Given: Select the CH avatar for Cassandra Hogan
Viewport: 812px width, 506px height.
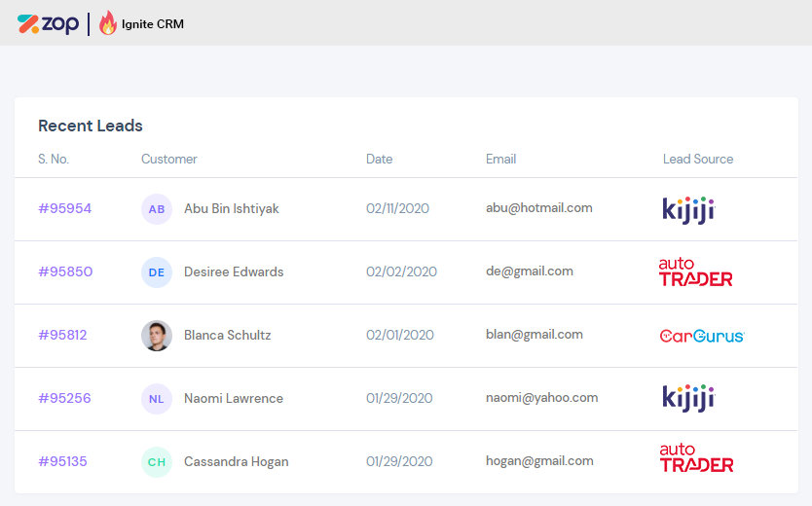Looking at the screenshot, I should pos(157,462).
